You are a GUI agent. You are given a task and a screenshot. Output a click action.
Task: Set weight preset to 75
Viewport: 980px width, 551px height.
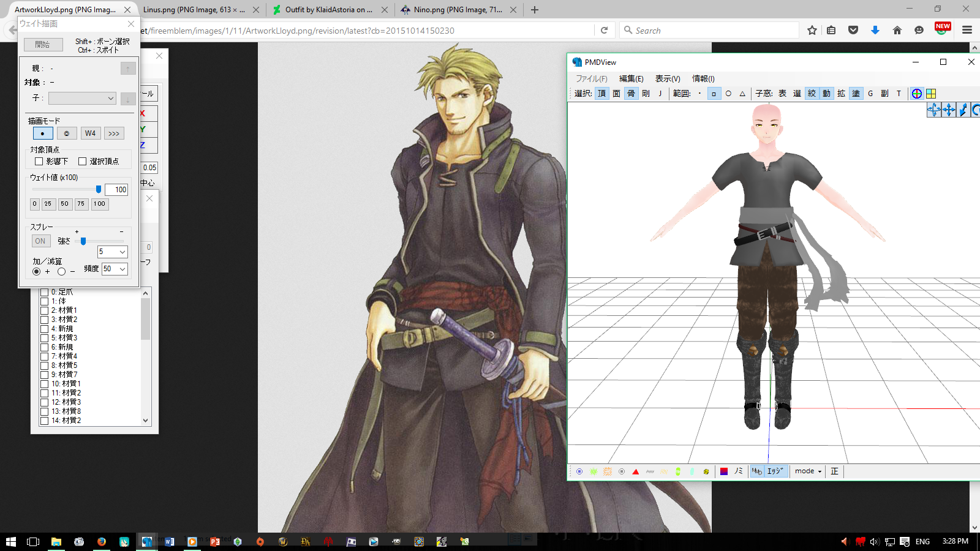(x=81, y=204)
